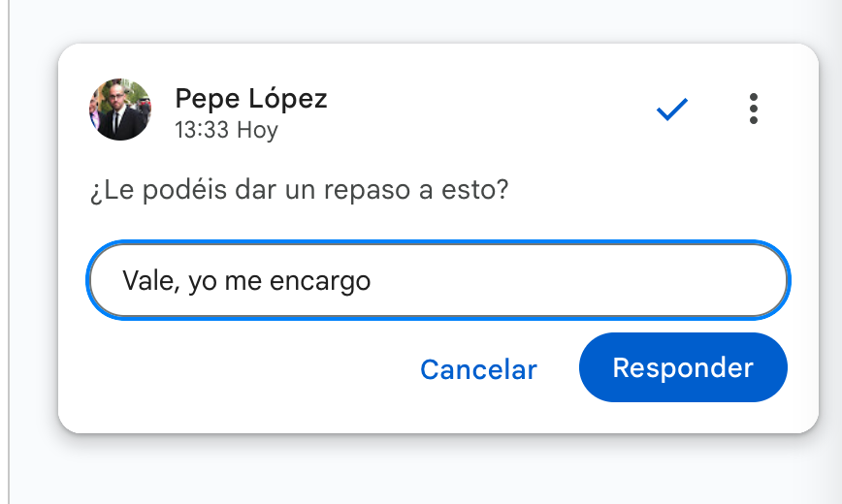Submit the reply with Responder
The height and width of the screenshot is (504, 842).
click(x=683, y=367)
